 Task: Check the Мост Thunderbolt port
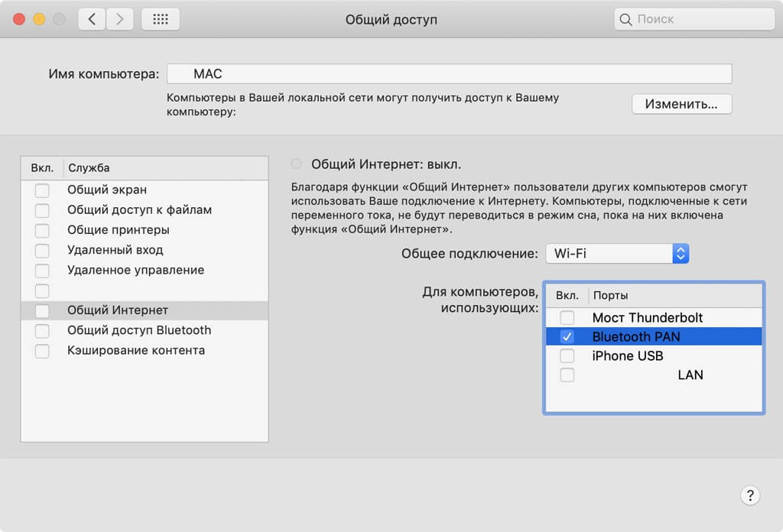point(567,317)
